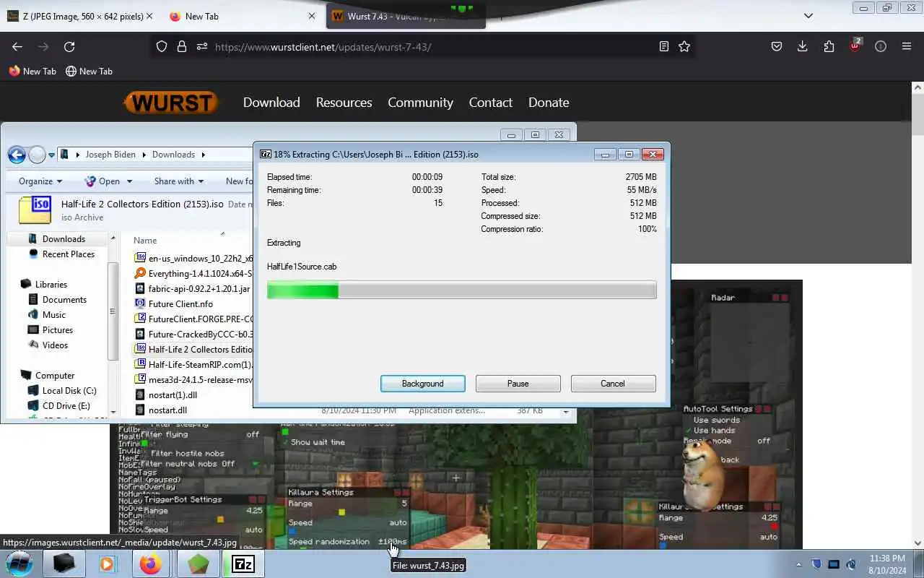Bookmark this page with the star
The width and height of the screenshot is (924, 578).
684,46
